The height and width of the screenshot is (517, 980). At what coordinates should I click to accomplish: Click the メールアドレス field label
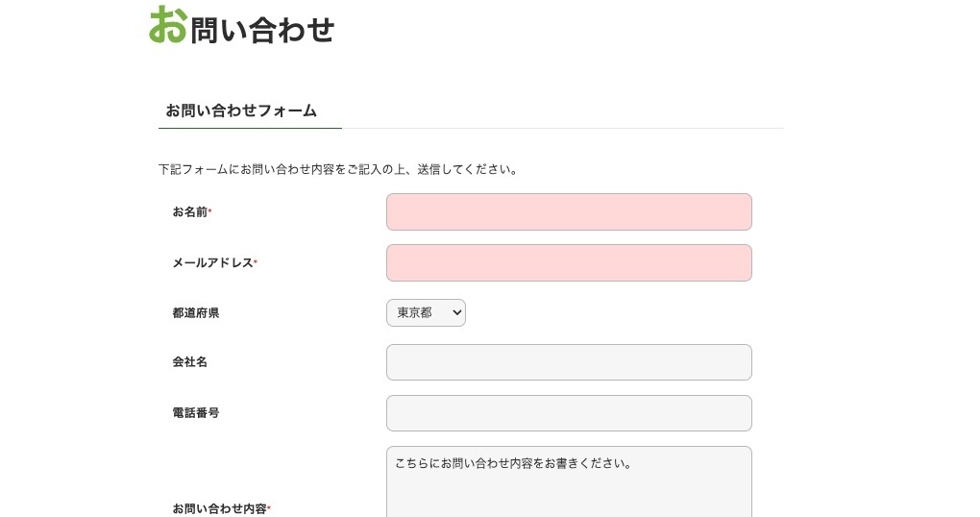(212, 263)
